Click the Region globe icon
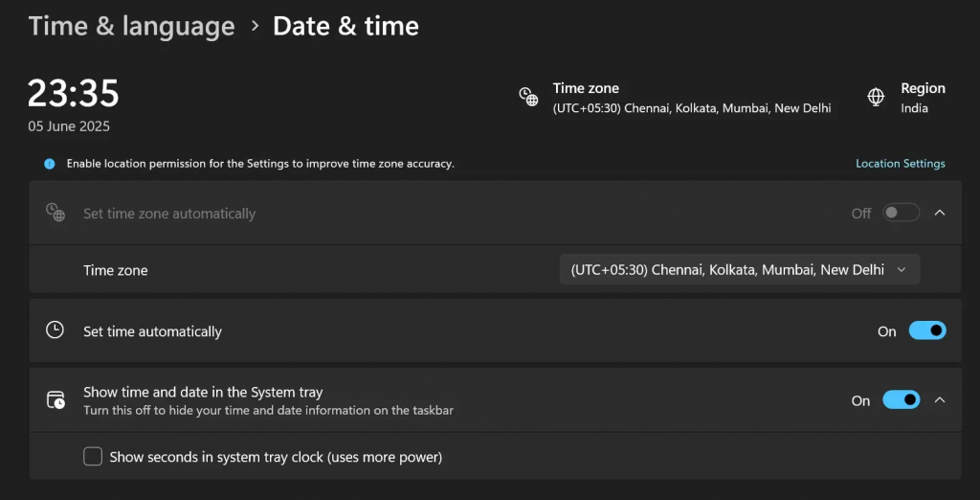The height and width of the screenshot is (500, 980). tap(876, 97)
